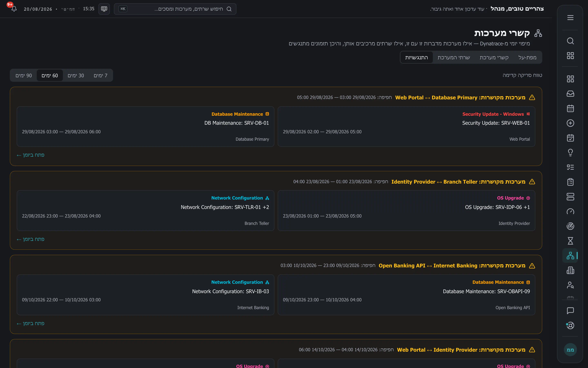Select the התנגשויות tab
The height and width of the screenshot is (368, 588).
[x=416, y=57]
